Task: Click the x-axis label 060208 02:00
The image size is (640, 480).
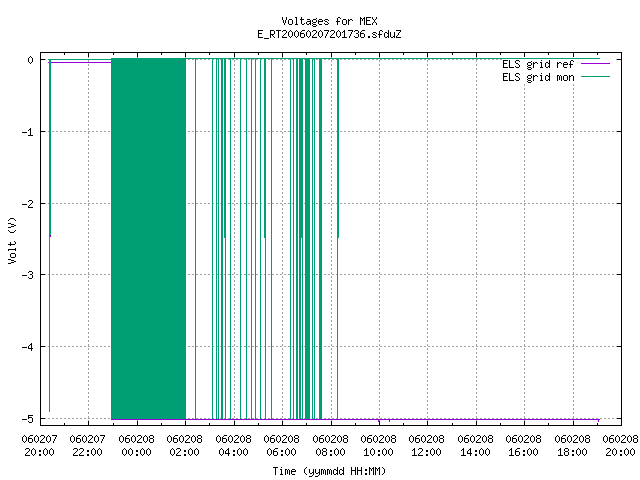Action: (x=184, y=446)
